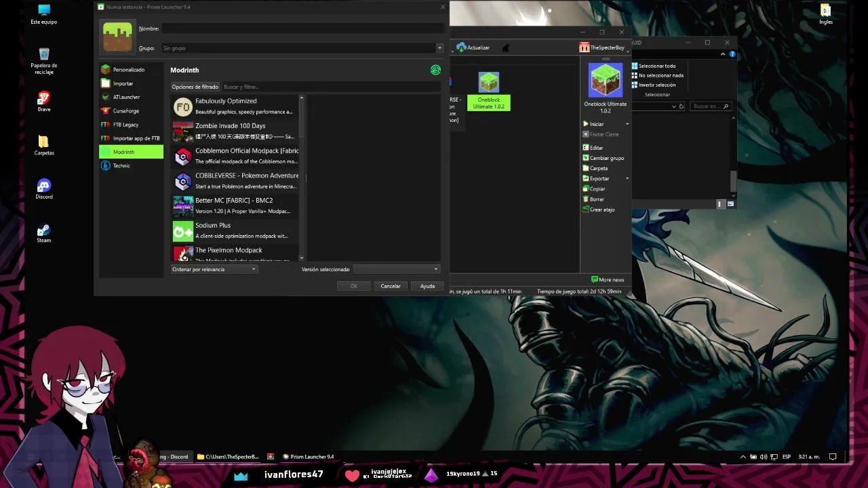Click Invertir selección in Explorer

click(654, 85)
